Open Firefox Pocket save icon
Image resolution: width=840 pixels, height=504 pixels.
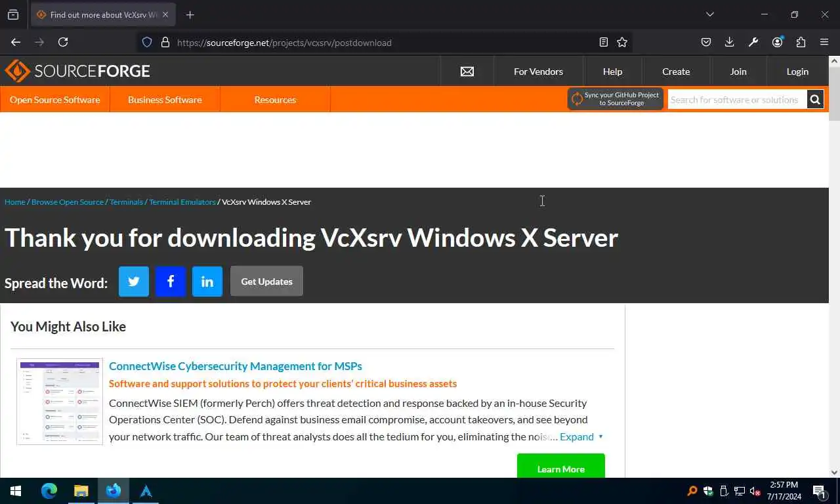[x=706, y=42]
